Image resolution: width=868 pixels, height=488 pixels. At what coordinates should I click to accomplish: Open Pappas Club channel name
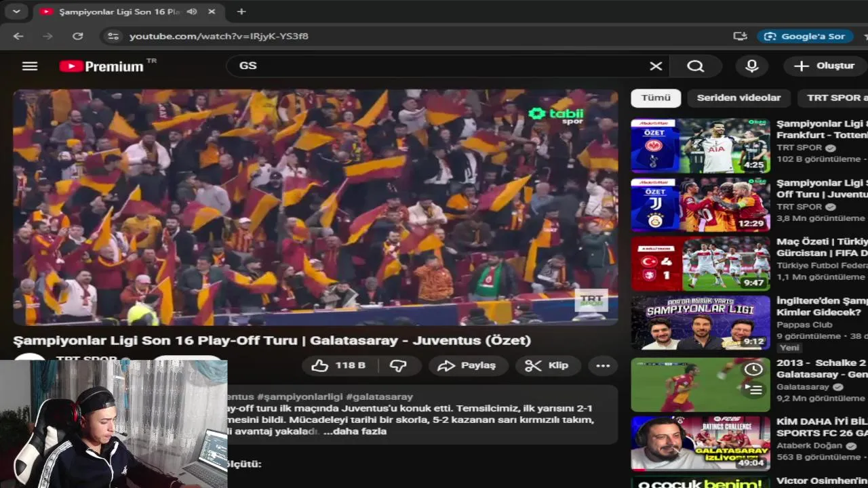point(804,324)
